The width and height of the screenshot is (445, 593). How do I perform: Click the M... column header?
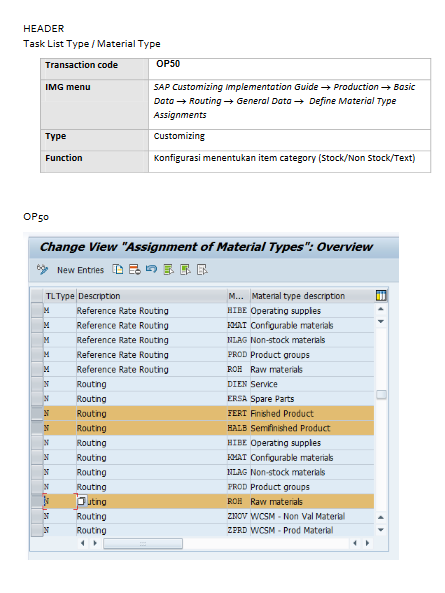(x=238, y=296)
